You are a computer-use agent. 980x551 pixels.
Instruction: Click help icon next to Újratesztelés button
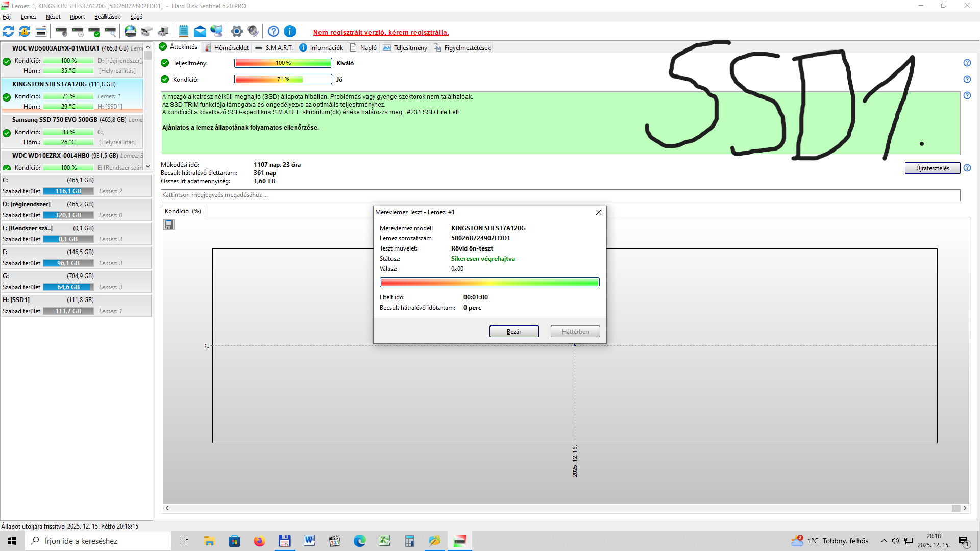click(x=967, y=168)
